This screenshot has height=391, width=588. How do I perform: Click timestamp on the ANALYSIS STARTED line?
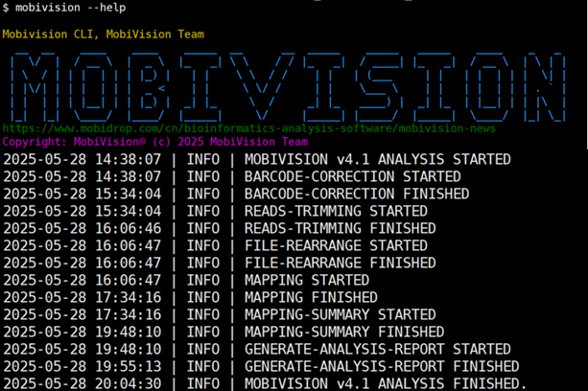click(82, 159)
